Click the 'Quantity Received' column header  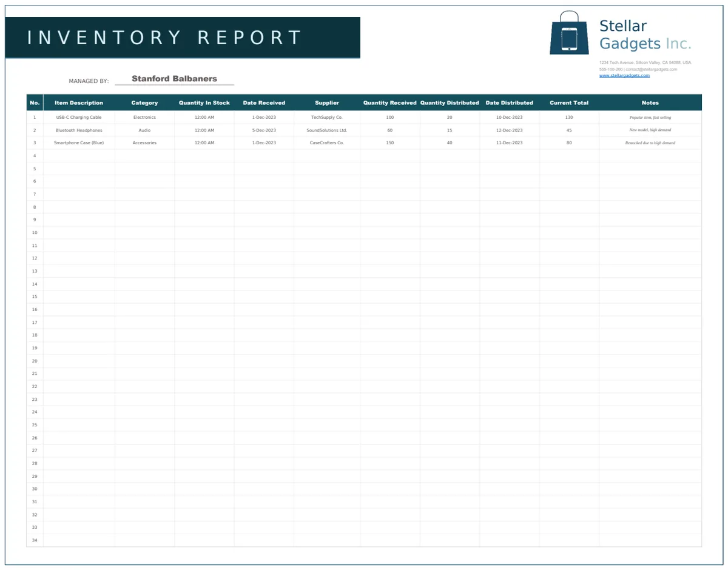click(x=390, y=102)
